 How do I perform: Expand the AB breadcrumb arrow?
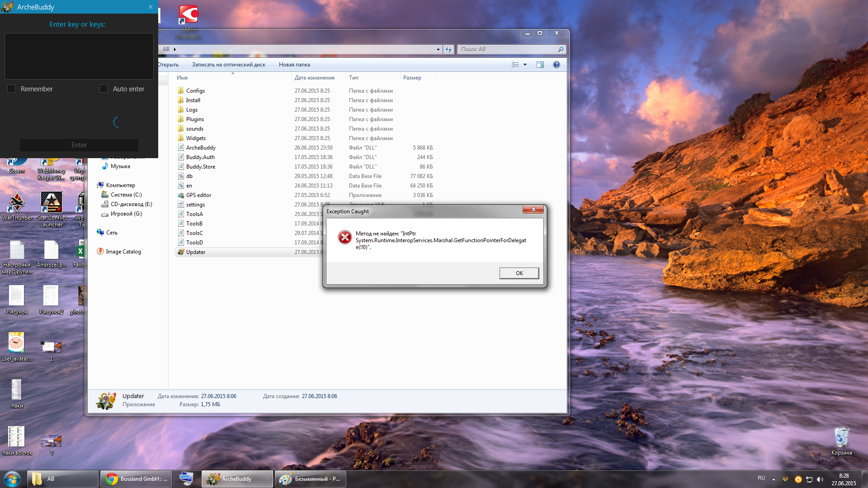(175, 49)
